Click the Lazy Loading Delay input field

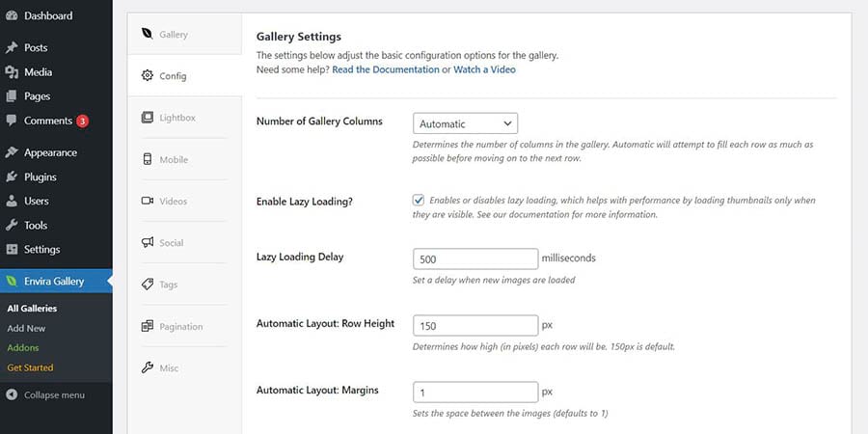475,258
